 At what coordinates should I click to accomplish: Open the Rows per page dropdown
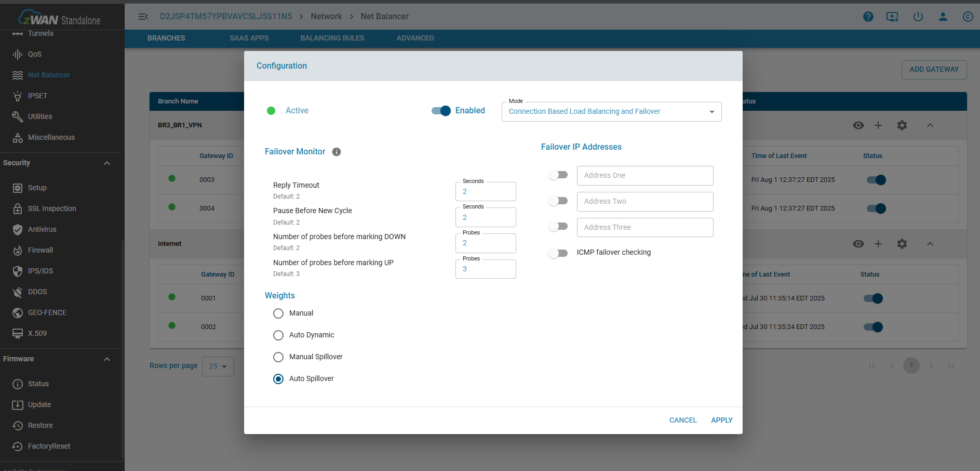coord(218,367)
